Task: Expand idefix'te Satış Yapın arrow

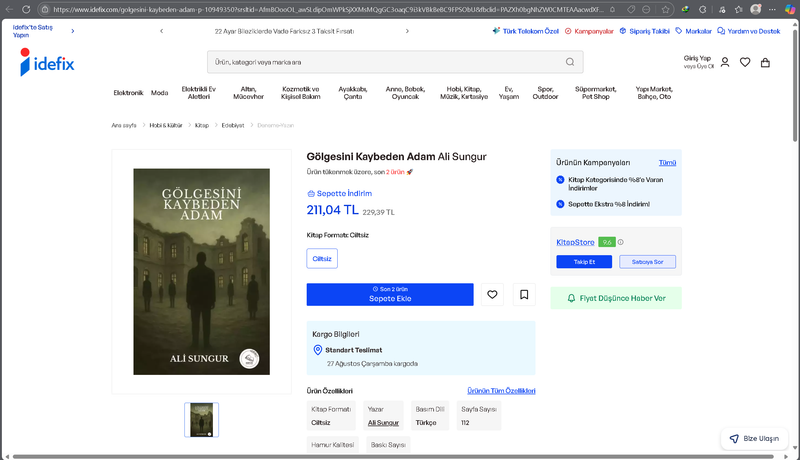Action: tap(73, 31)
